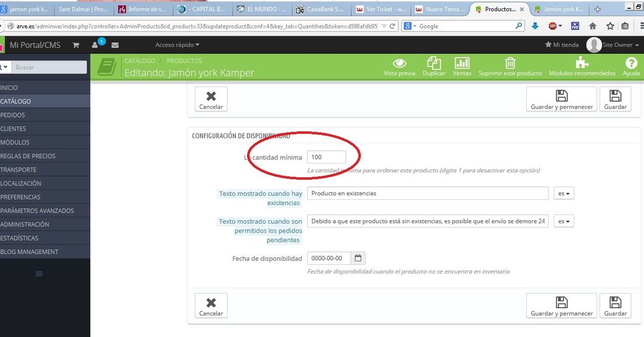The image size is (644, 337).
Task: Reload page with the refresh icon
Action: click(x=392, y=26)
